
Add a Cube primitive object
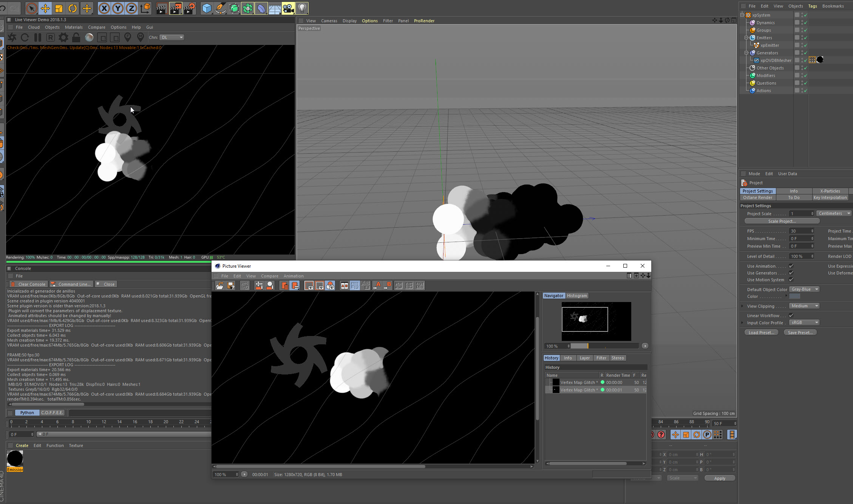pos(207,8)
